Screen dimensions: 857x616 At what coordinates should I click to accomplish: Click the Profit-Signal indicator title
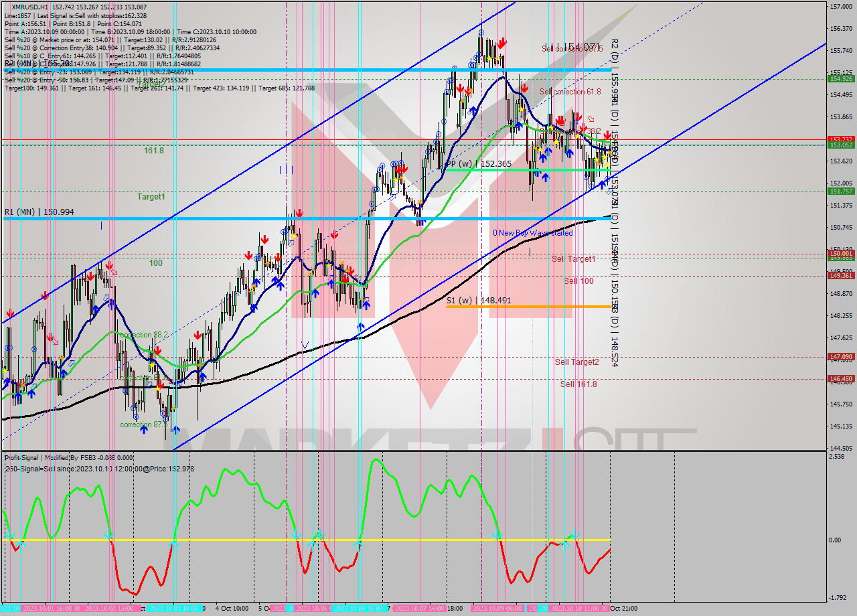click(x=19, y=459)
